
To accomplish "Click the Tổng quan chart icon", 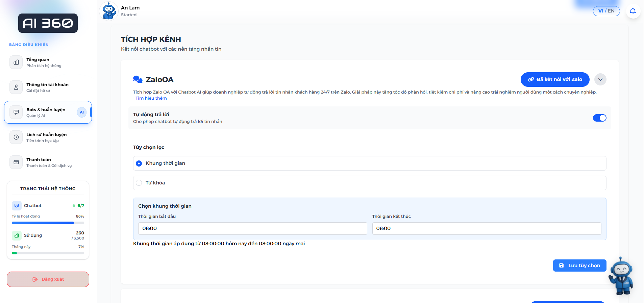I will point(16,62).
